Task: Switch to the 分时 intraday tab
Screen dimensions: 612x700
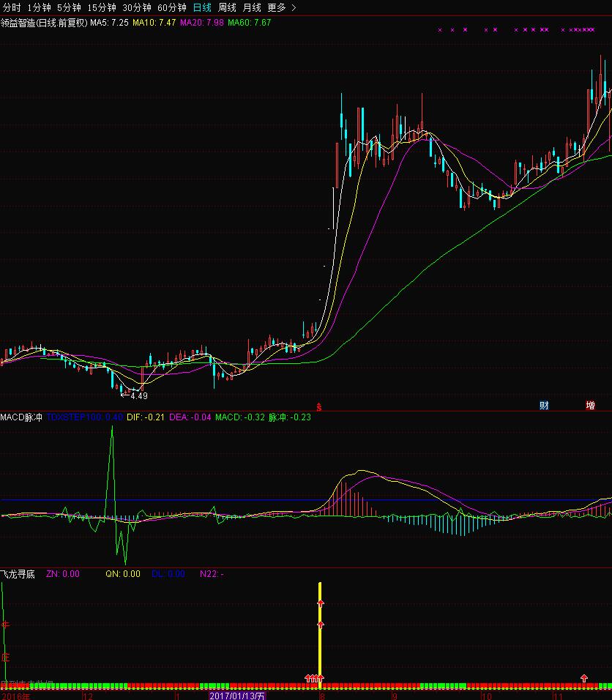Action: pos(12,7)
